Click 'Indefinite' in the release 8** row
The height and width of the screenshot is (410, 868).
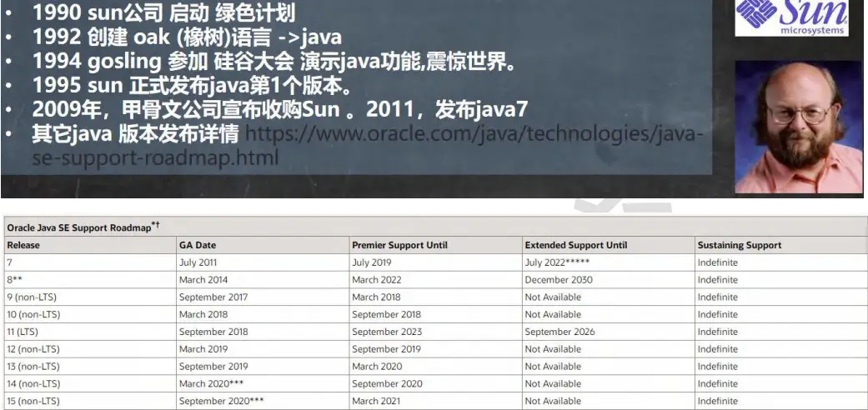(717, 280)
